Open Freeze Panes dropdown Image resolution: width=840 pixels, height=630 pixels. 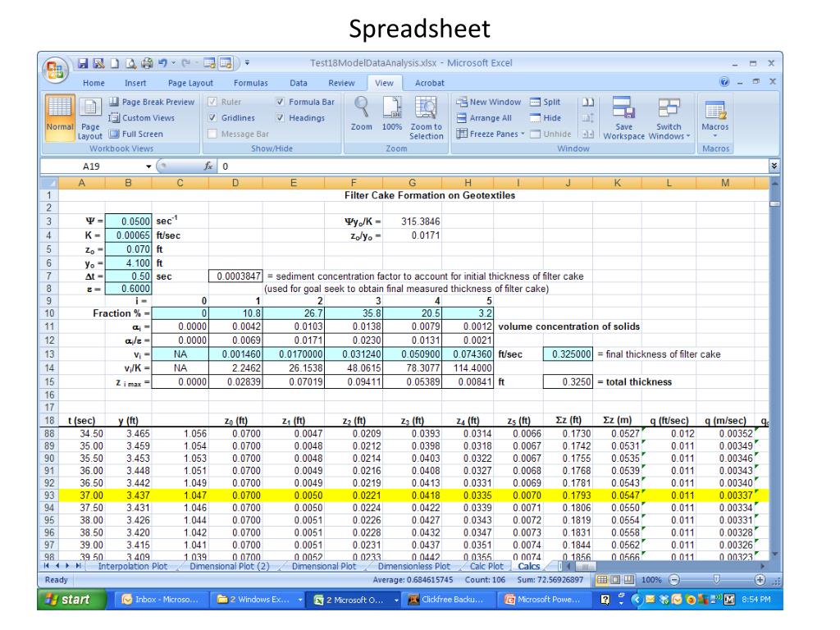tap(491, 134)
